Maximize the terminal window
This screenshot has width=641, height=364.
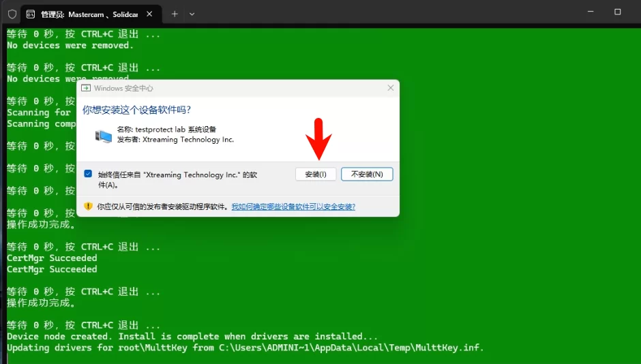[x=618, y=12]
